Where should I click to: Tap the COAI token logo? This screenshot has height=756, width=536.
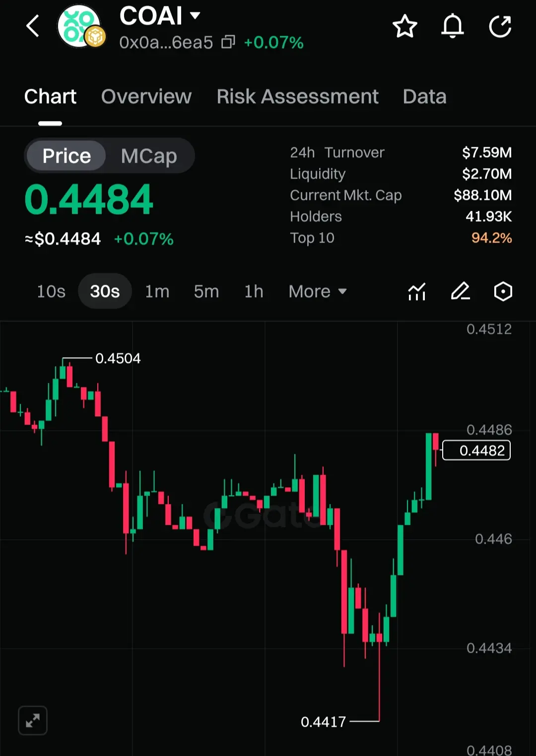click(81, 26)
